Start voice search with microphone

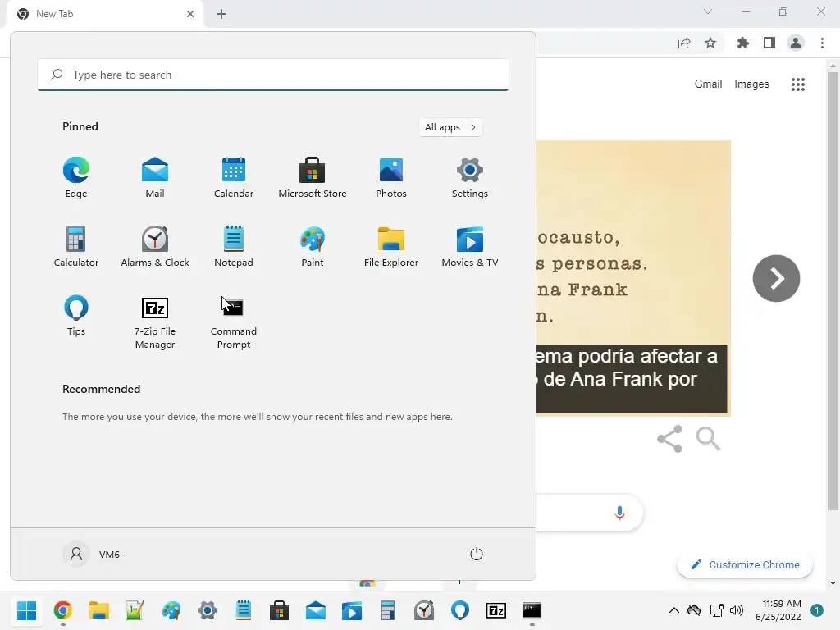619,513
